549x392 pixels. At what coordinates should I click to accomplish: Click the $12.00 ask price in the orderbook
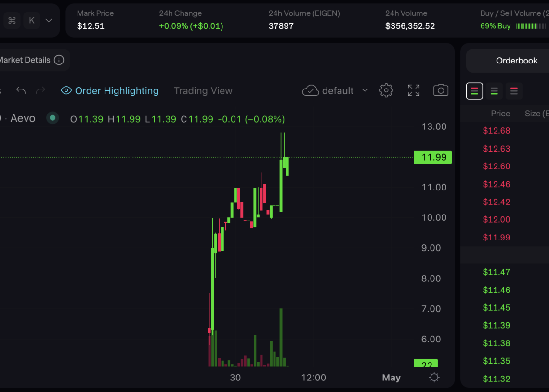coord(497,219)
